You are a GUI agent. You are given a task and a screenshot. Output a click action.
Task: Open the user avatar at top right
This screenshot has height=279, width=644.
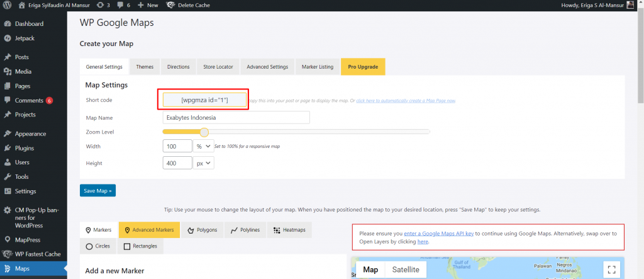tap(630, 5)
